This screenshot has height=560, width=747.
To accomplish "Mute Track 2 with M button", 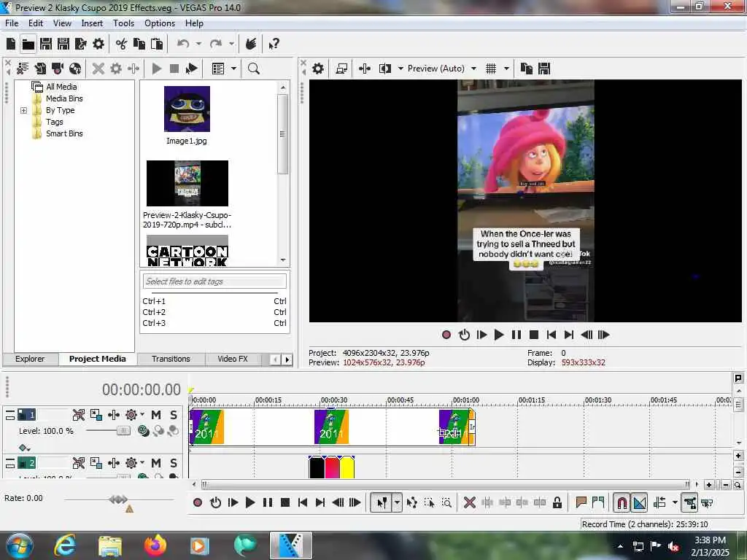I will point(156,463).
